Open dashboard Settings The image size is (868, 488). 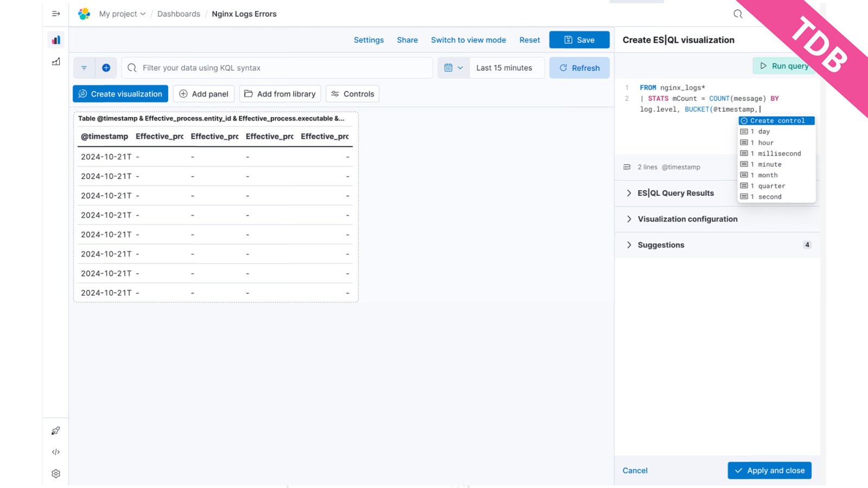click(369, 40)
